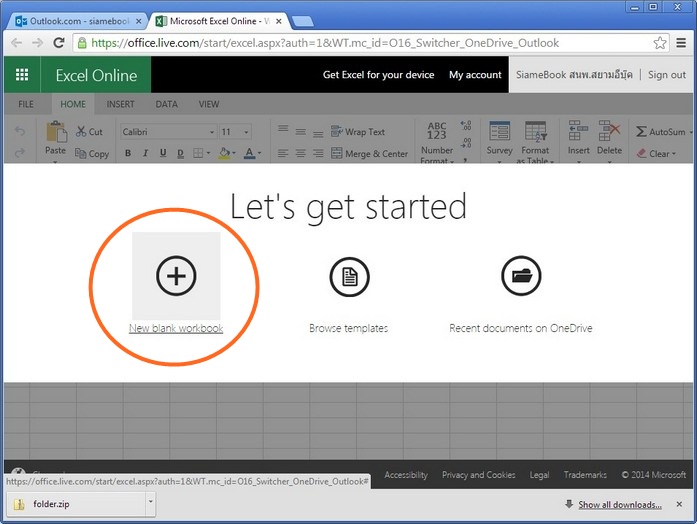Click the Center align icon
The width and height of the screenshot is (697, 524).
click(x=300, y=153)
